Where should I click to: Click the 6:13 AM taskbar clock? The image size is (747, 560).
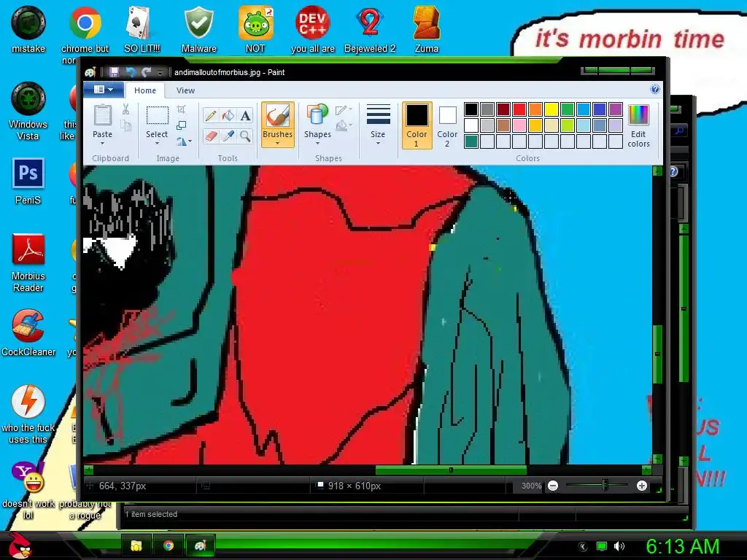[x=683, y=546]
